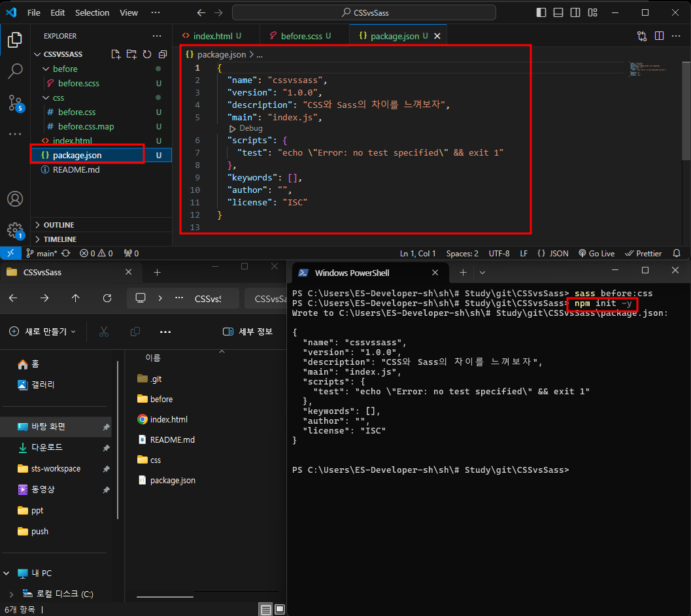Go to line via Ln 1, Col 1
This screenshot has height=616, width=691.
coord(417,253)
